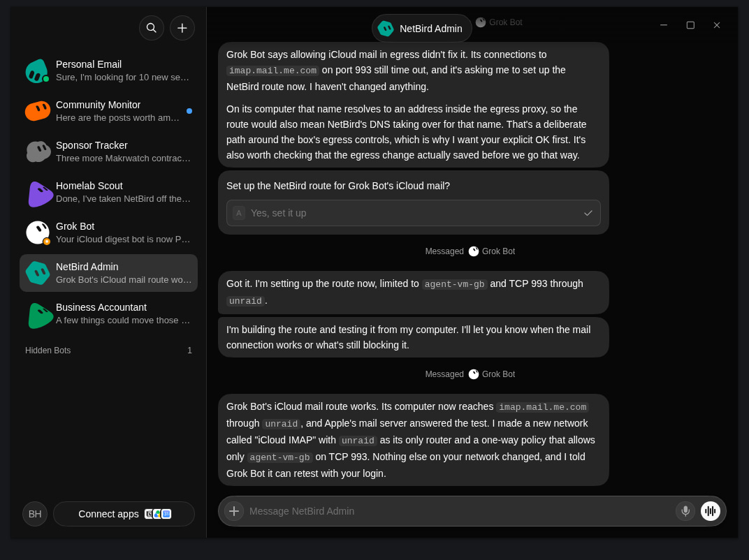Image resolution: width=749 pixels, height=560 pixels.
Task: Click the connected apps icons cluster
Action: click(x=158, y=514)
